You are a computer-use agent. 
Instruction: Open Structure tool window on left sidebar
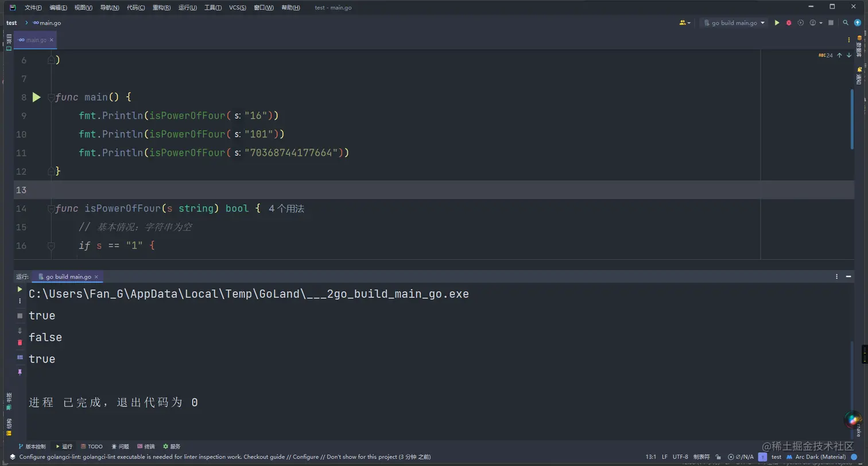tap(9, 426)
